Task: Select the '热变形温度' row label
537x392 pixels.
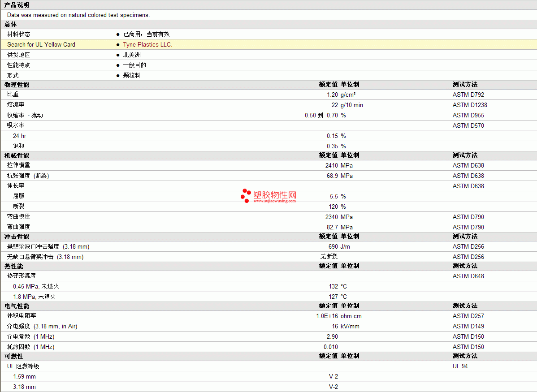Action: 21,276
